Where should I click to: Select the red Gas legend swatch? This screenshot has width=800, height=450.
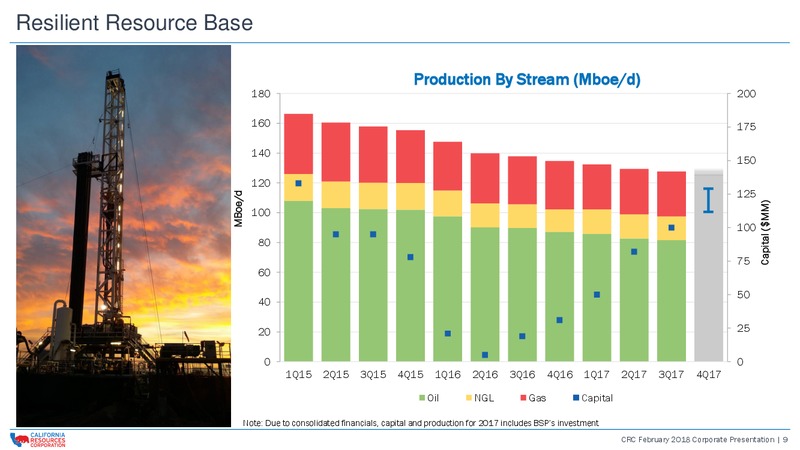click(x=523, y=398)
